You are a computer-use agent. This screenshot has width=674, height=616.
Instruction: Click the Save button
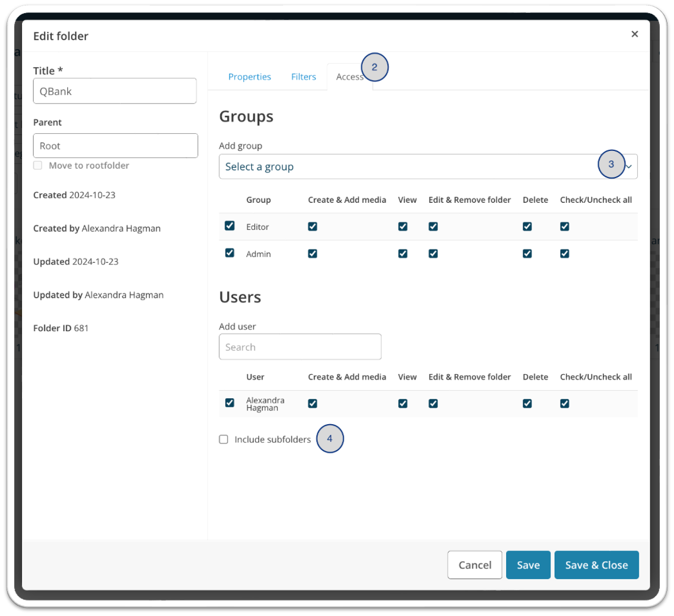coord(528,565)
